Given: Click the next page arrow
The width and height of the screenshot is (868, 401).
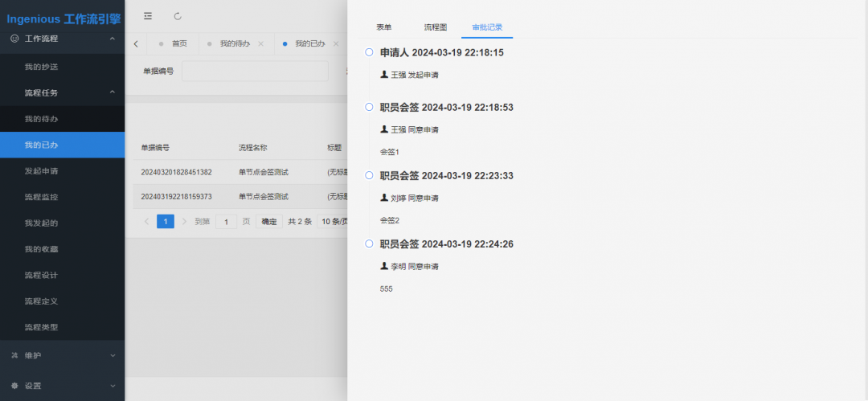Looking at the screenshot, I should (x=184, y=222).
